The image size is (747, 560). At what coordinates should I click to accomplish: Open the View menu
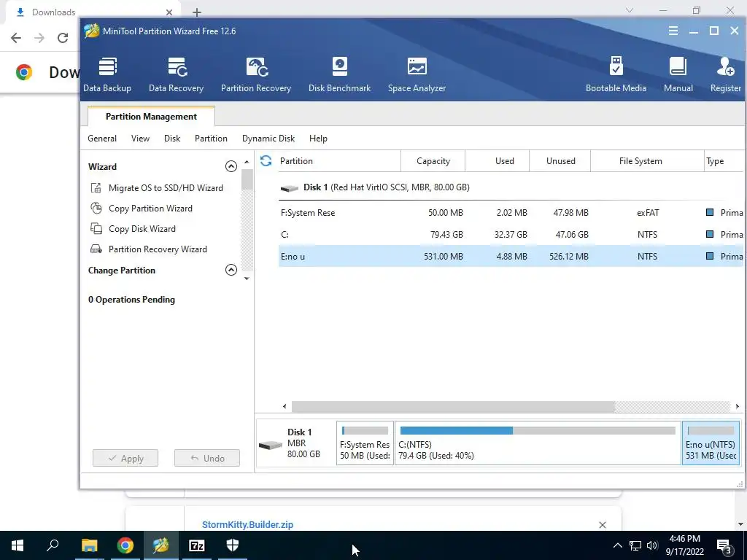tap(141, 139)
